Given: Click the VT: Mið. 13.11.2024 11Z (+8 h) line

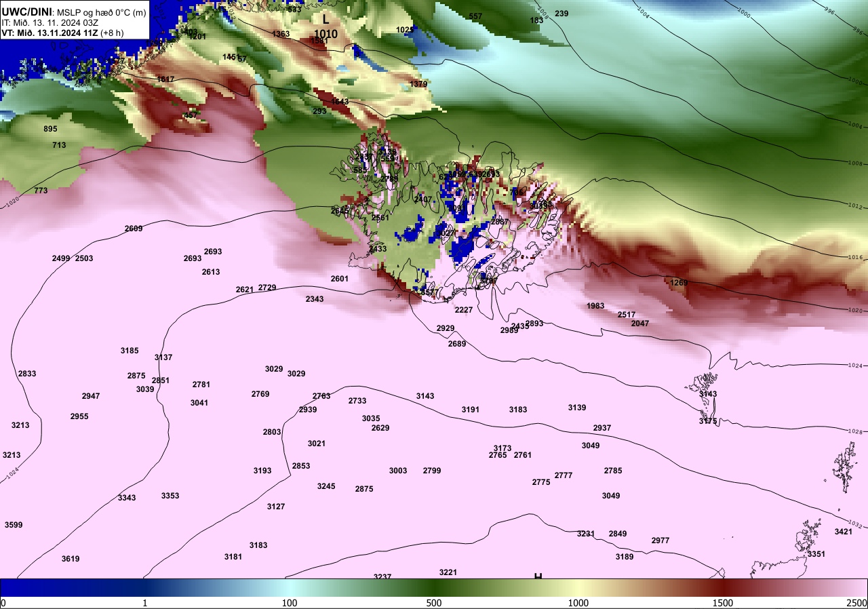Looking at the screenshot, I should [62, 33].
